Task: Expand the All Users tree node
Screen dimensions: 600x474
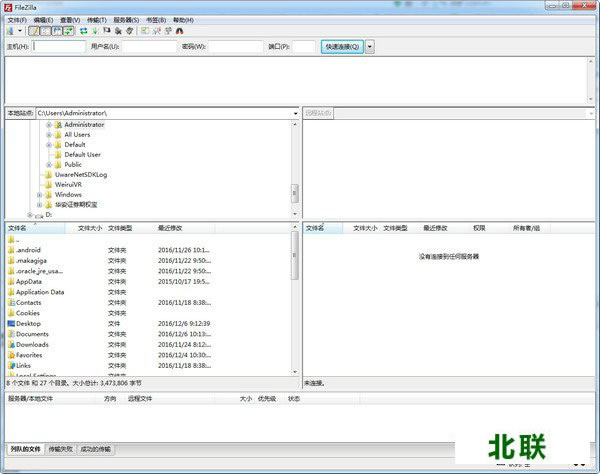Action: 49,135
